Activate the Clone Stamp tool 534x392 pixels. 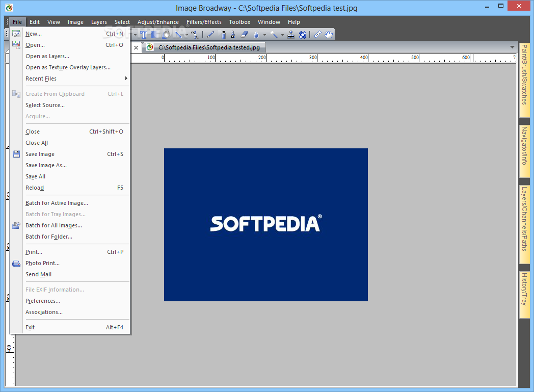click(291, 35)
